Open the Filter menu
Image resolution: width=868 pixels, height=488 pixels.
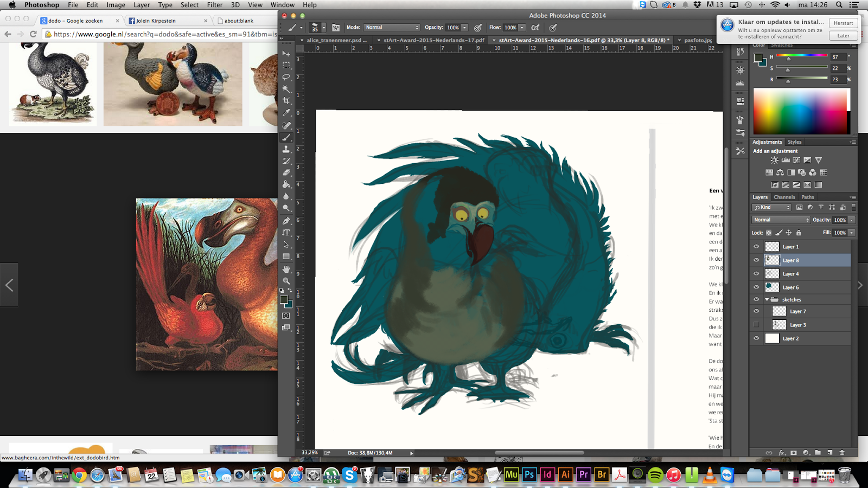pos(215,5)
